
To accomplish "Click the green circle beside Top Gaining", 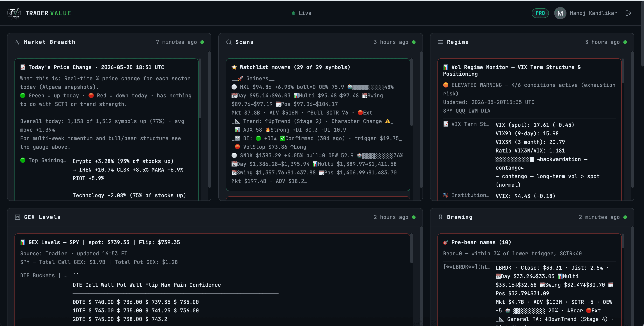I will click(23, 160).
